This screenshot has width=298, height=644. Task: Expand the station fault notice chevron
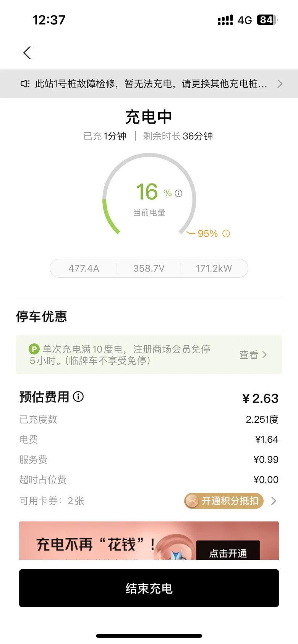tap(280, 84)
